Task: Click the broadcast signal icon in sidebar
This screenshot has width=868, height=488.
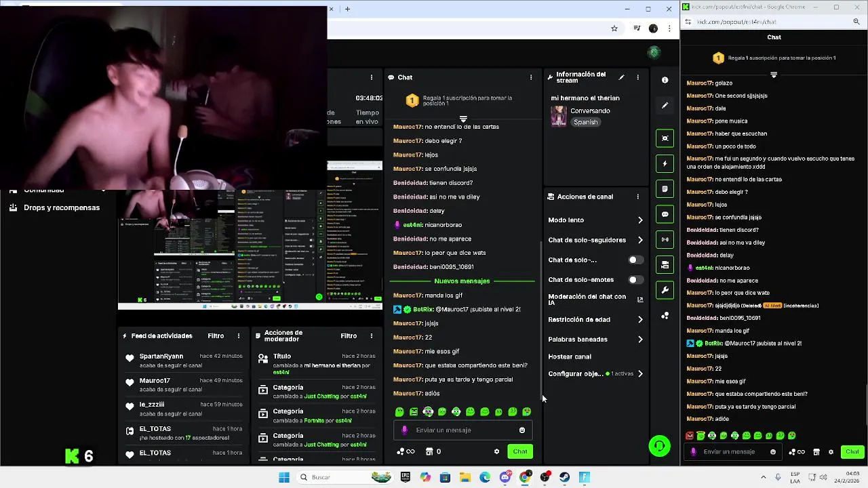Action: [x=665, y=239]
